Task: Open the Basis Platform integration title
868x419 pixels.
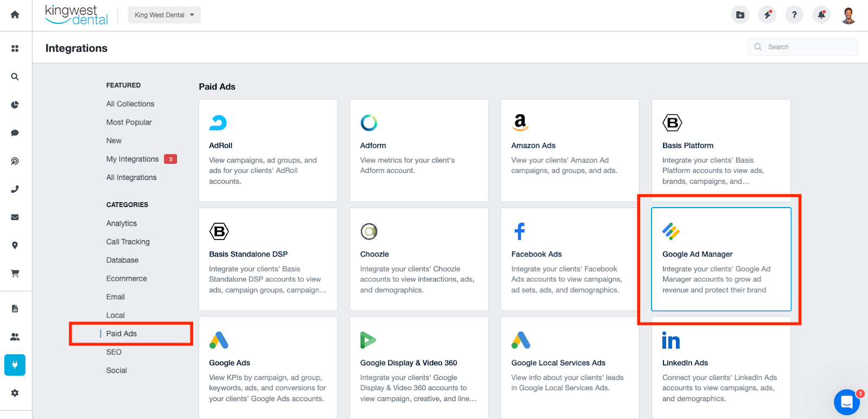Action: pyautogui.click(x=688, y=146)
